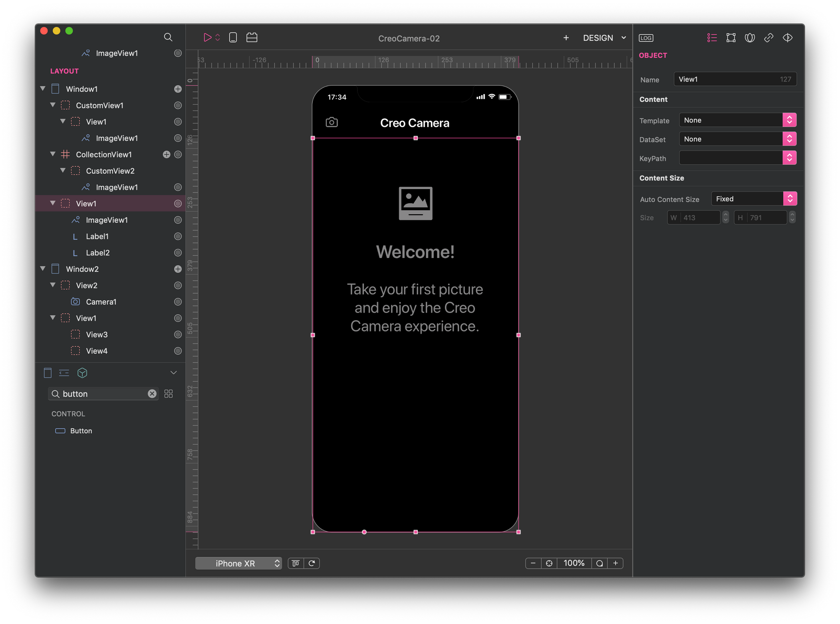Click the Run play button
The width and height of the screenshot is (840, 624).
point(207,37)
